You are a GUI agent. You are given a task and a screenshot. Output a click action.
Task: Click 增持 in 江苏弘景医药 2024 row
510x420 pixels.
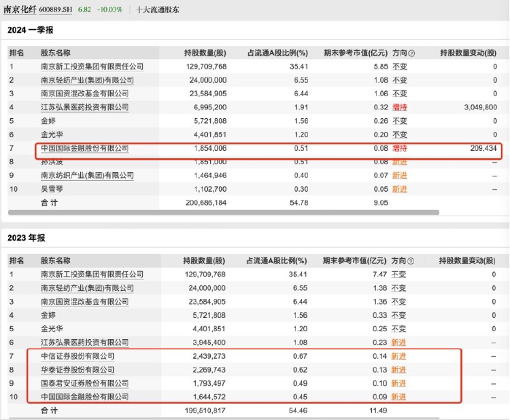pos(400,107)
